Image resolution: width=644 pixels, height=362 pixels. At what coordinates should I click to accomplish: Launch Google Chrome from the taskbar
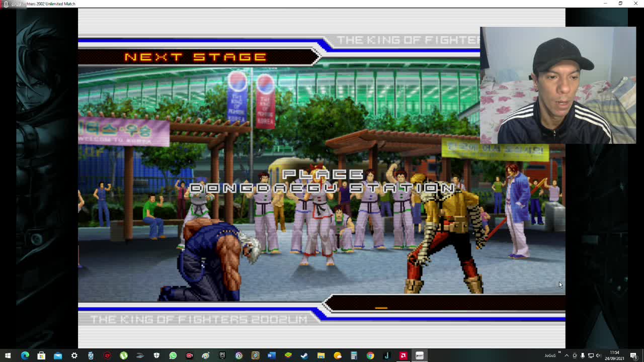point(370,355)
